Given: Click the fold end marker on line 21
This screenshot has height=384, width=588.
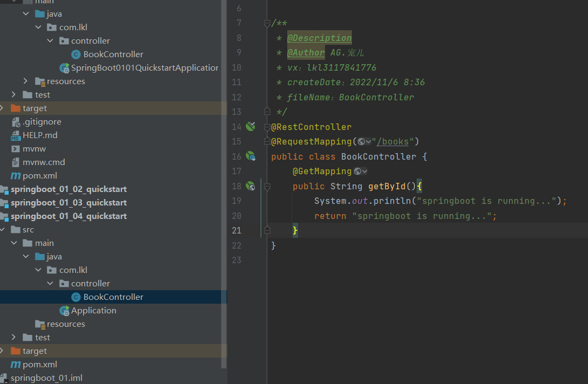Looking at the screenshot, I should (267, 230).
